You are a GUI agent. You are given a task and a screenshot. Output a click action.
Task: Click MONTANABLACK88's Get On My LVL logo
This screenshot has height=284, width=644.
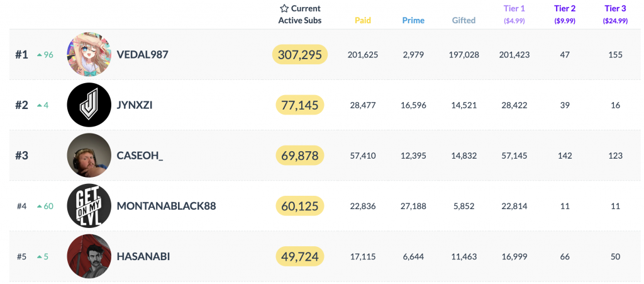89,206
